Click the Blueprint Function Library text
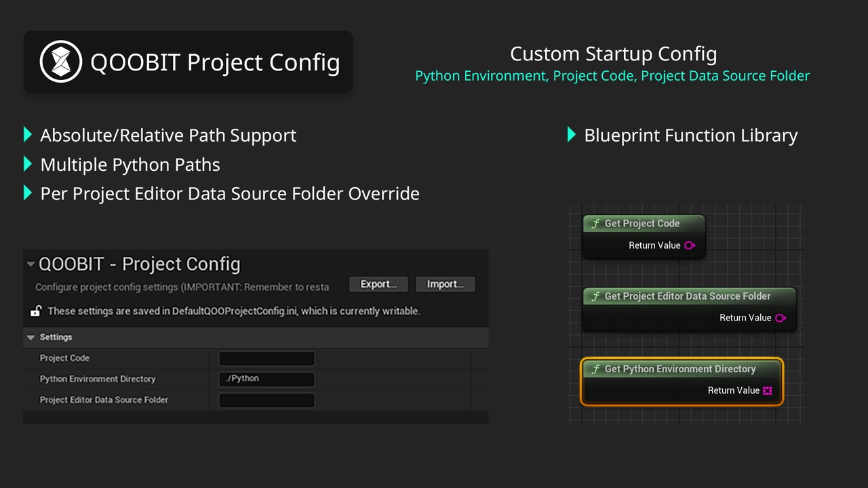 [x=690, y=135]
